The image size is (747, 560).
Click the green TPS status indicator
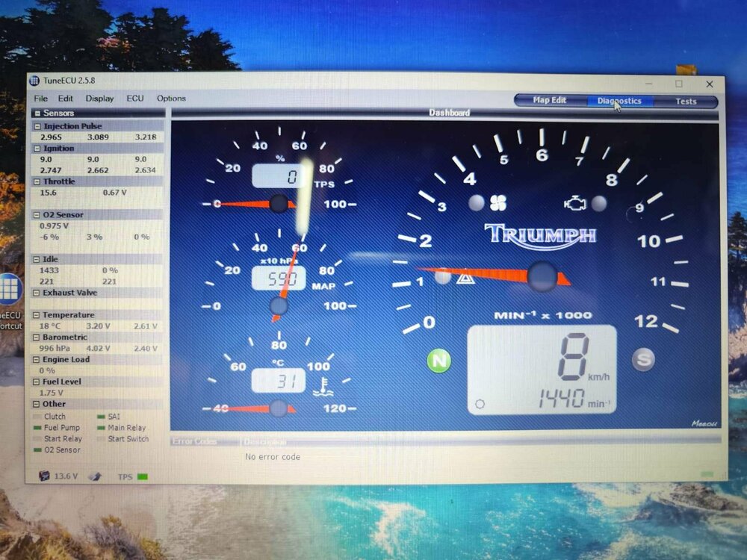tap(142, 476)
